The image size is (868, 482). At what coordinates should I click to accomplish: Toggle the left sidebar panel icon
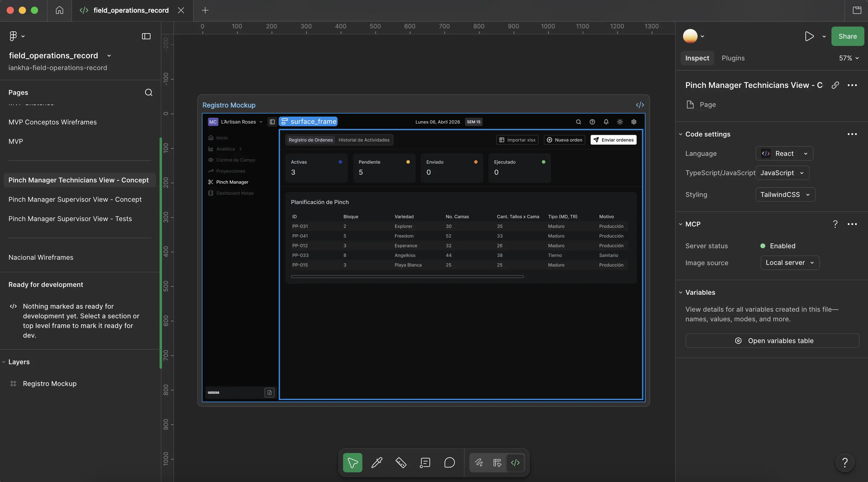click(146, 36)
